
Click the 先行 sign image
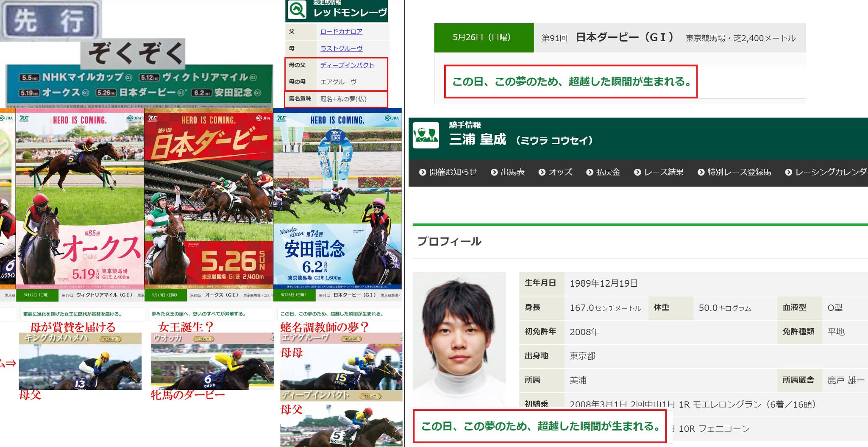pos(51,20)
